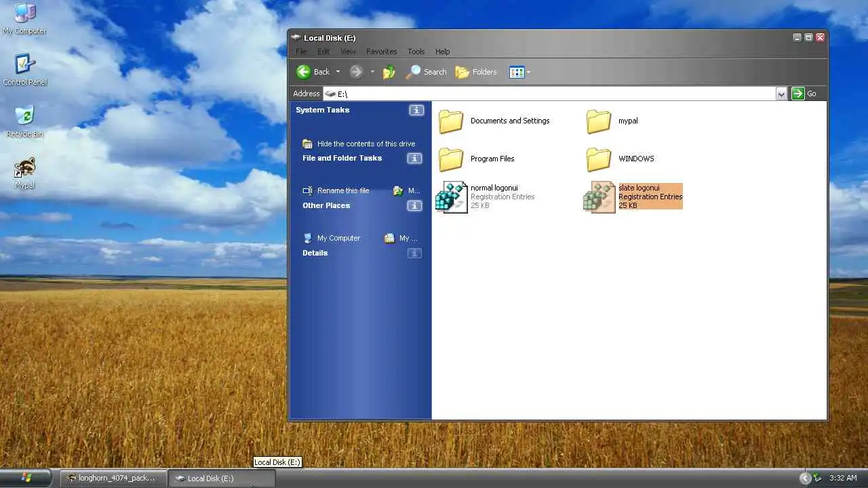Open the Favorites menu
This screenshot has height=488, width=868.
(x=382, y=52)
